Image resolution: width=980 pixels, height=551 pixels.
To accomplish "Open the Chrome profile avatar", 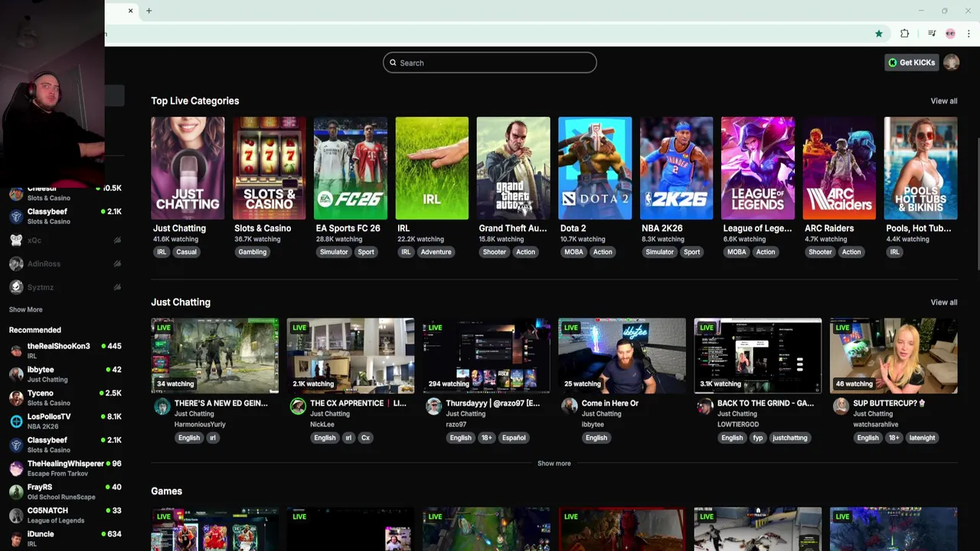I will pos(950,34).
